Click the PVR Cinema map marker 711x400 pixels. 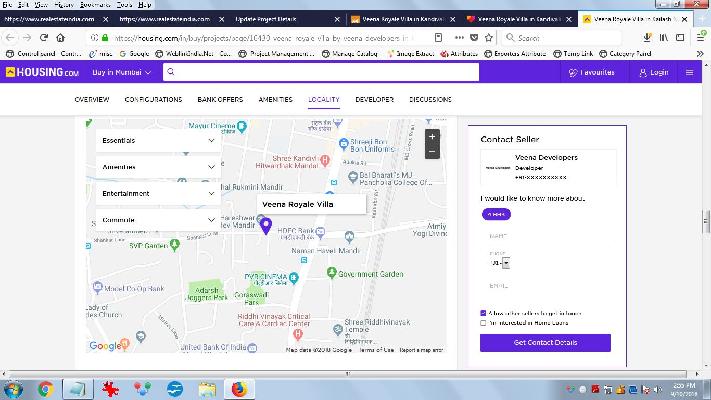point(293,278)
